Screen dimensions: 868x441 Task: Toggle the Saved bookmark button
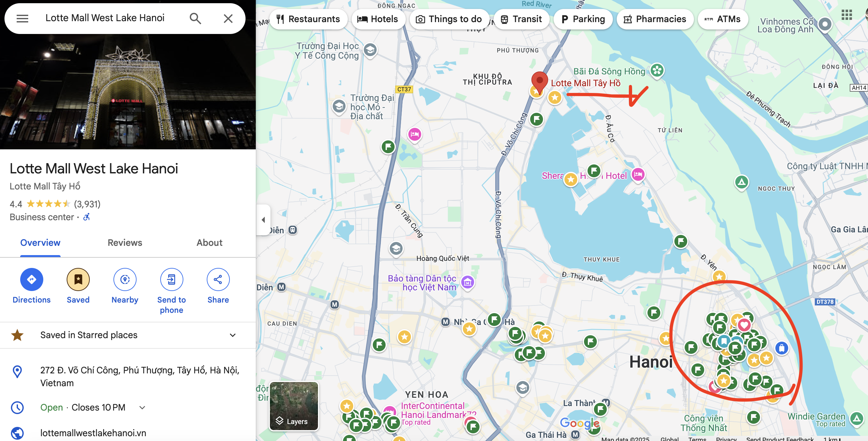[x=78, y=279]
